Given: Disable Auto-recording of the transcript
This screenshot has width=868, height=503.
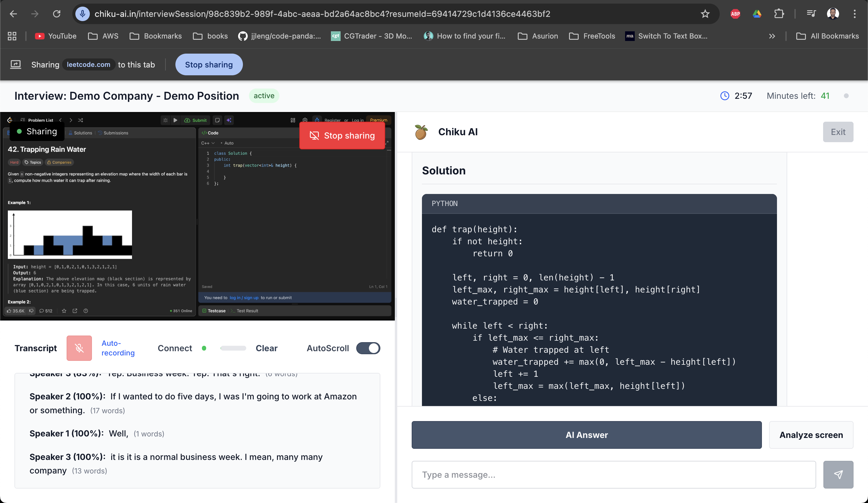Looking at the screenshot, I should [118, 348].
